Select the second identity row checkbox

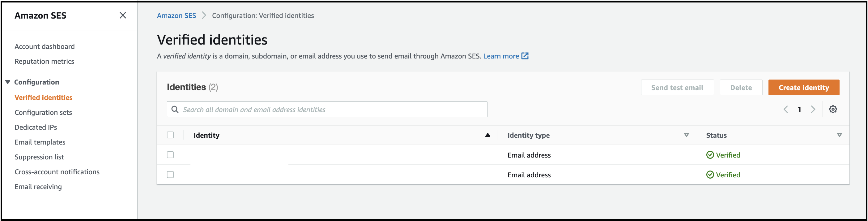pyautogui.click(x=171, y=175)
